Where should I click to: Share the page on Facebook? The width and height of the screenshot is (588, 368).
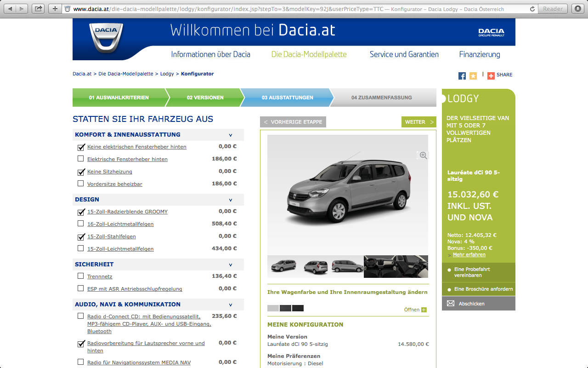coord(462,76)
